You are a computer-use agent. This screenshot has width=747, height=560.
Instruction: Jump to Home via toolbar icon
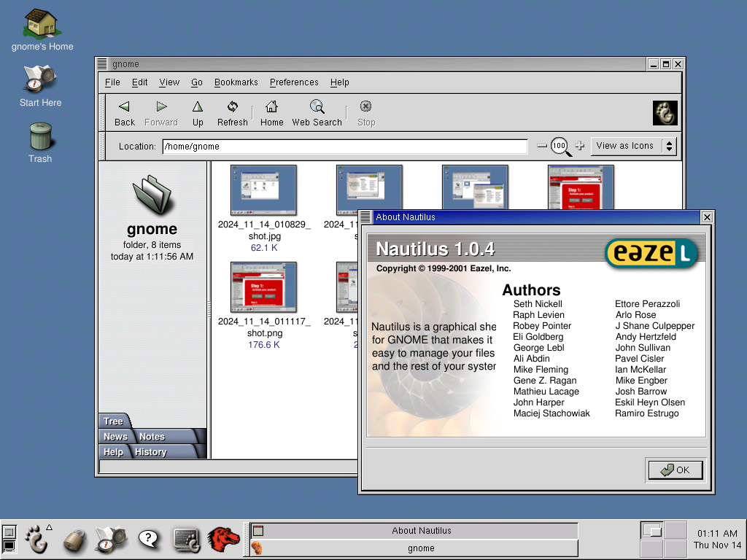(x=271, y=113)
